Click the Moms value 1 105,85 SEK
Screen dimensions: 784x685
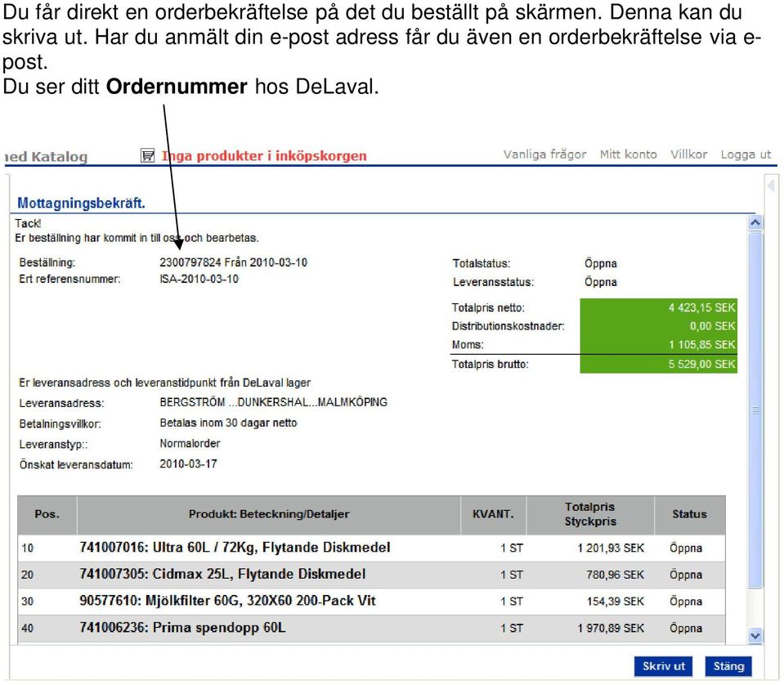pyautogui.click(x=702, y=344)
